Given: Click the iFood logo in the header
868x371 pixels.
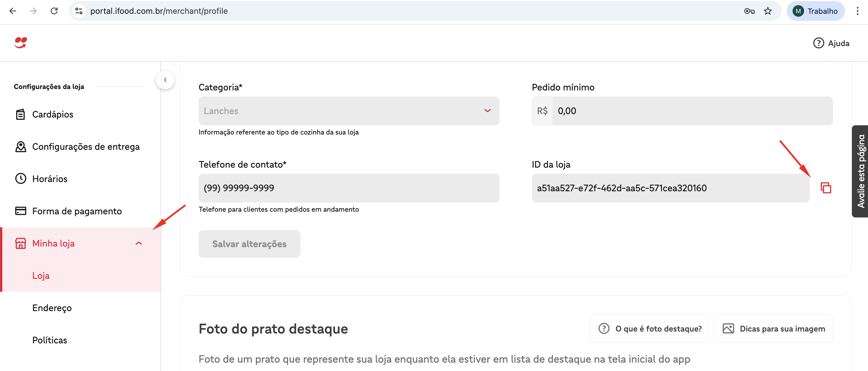Looking at the screenshot, I should click(x=21, y=43).
